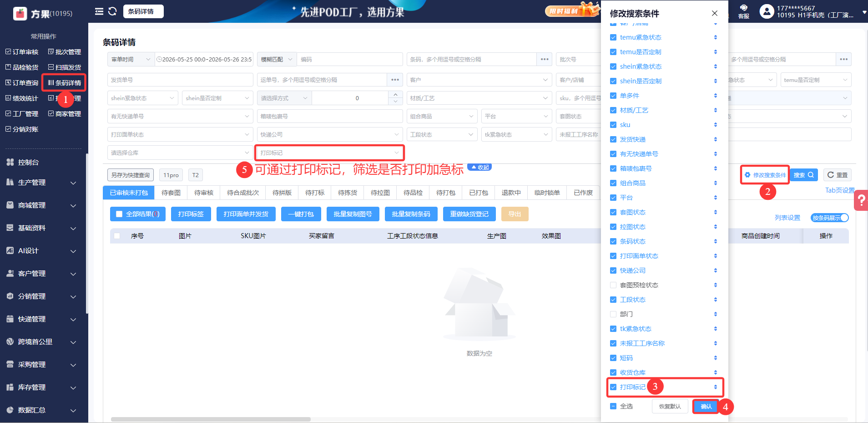The image size is (868, 423).
Task: Switch to 退款中 tab
Action: [511, 193]
